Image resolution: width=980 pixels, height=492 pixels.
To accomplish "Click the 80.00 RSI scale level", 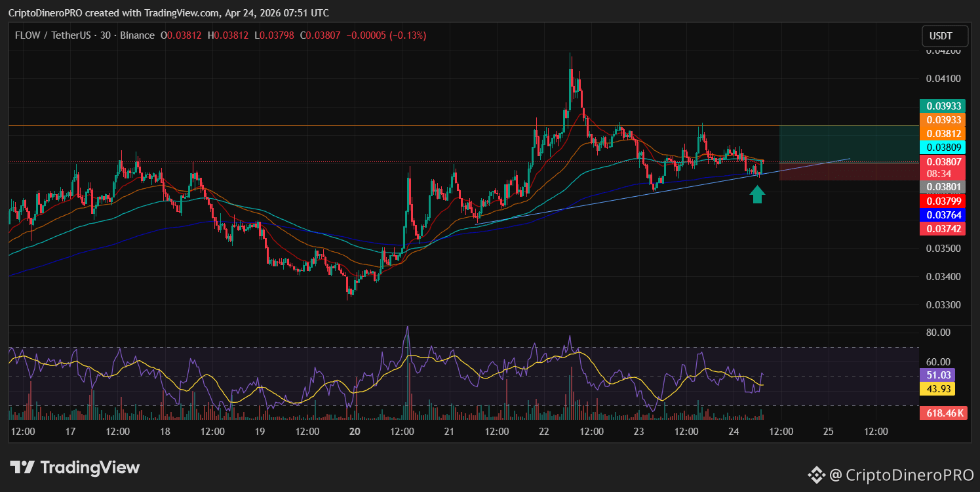I will click(938, 333).
